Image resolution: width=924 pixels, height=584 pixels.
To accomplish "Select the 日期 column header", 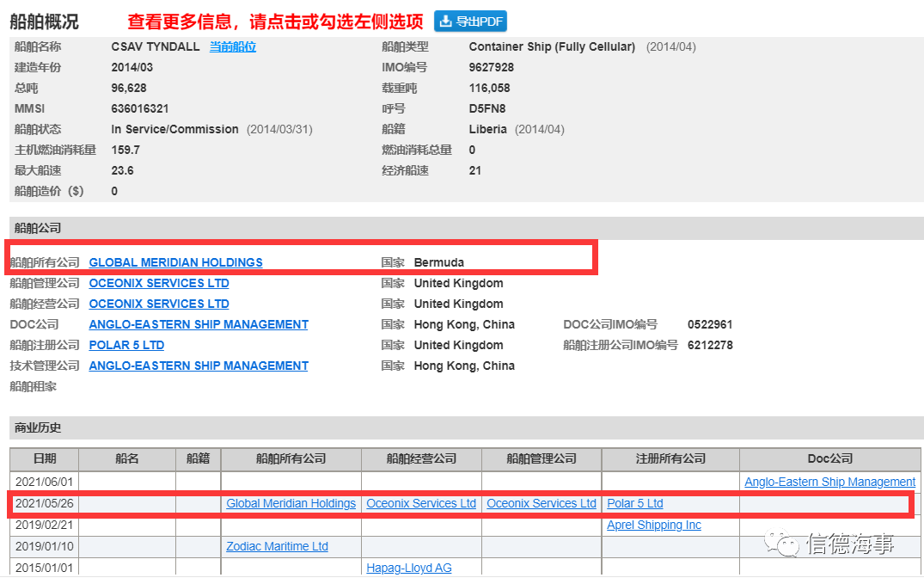I will click(x=45, y=459).
